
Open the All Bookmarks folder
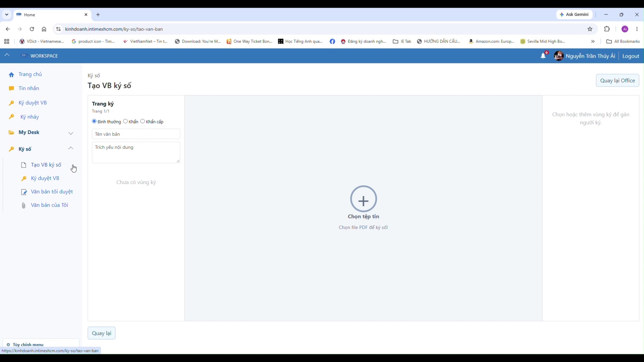point(623,42)
